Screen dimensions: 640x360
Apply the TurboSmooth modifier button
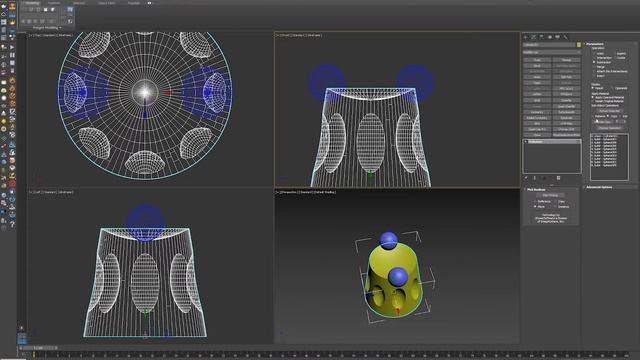click(566, 112)
